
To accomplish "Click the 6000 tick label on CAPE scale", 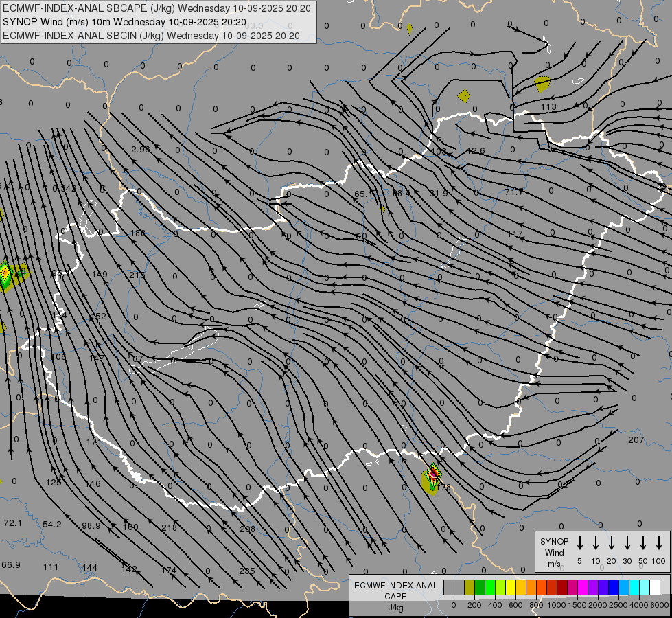I will [x=659, y=605].
